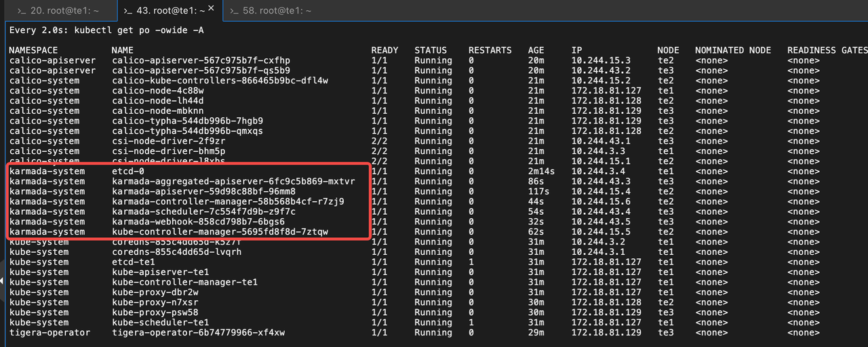This screenshot has height=347, width=868.
Task: Select pod name calico-apiserver-567c975b7f-cxfhp
Action: click(x=201, y=61)
